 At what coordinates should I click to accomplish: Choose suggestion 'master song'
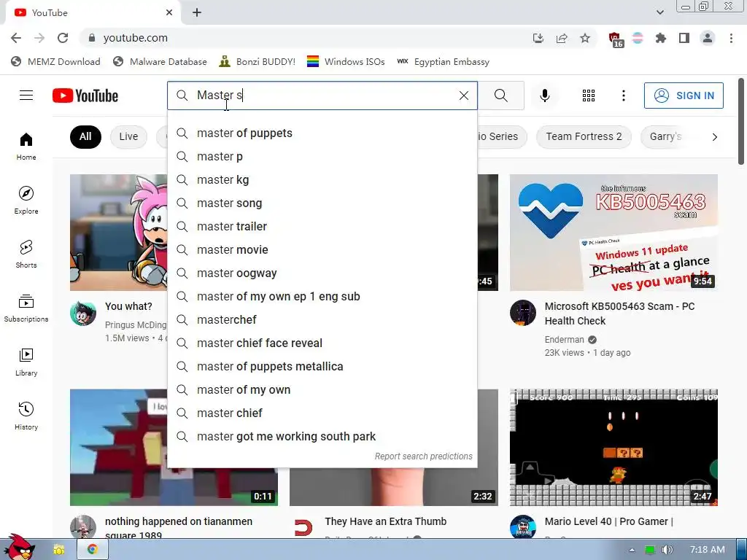click(322, 203)
